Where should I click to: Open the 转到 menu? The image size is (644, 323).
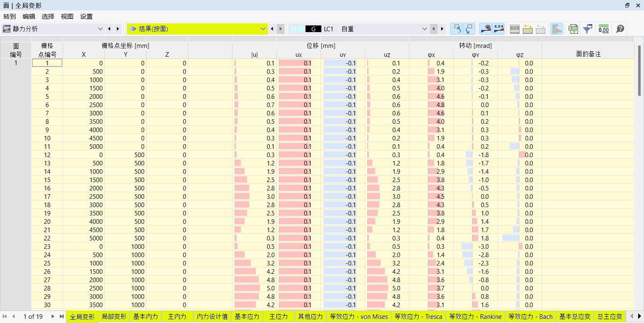(x=10, y=17)
